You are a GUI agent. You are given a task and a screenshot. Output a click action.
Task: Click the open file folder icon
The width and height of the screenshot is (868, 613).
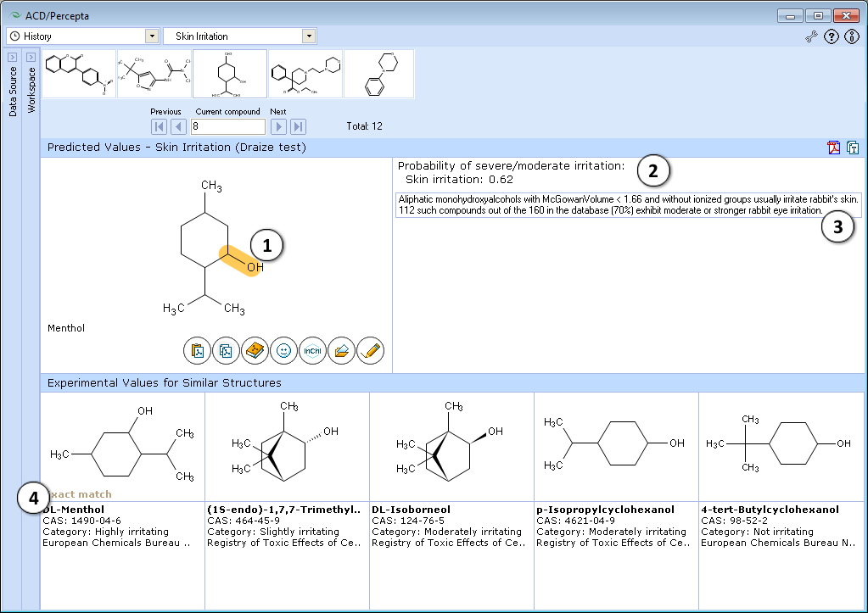click(x=342, y=351)
